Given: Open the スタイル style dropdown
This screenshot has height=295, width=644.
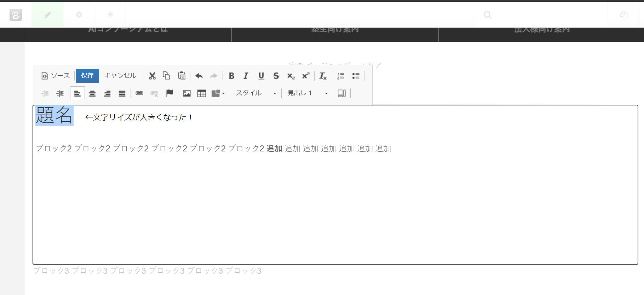Looking at the screenshot, I should (x=256, y=93).
